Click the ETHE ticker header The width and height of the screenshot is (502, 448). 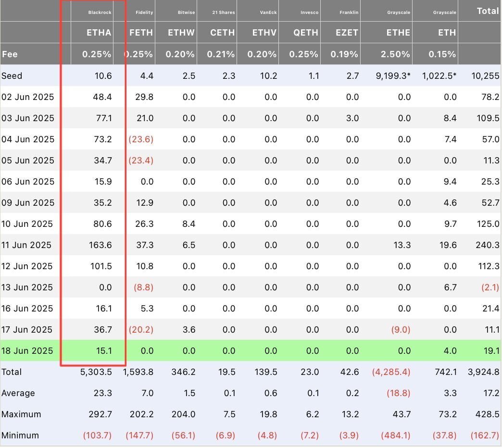pos(398,33)
